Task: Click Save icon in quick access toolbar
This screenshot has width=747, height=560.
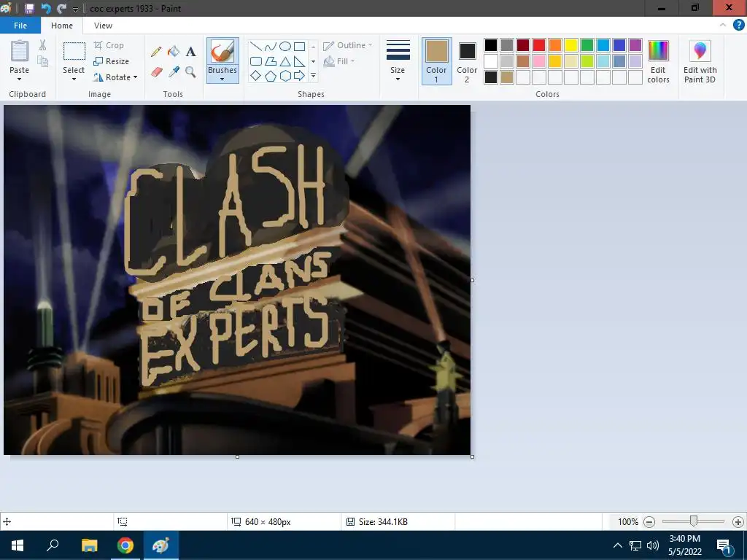Action: pyautogui.click(x=29, y=9)
